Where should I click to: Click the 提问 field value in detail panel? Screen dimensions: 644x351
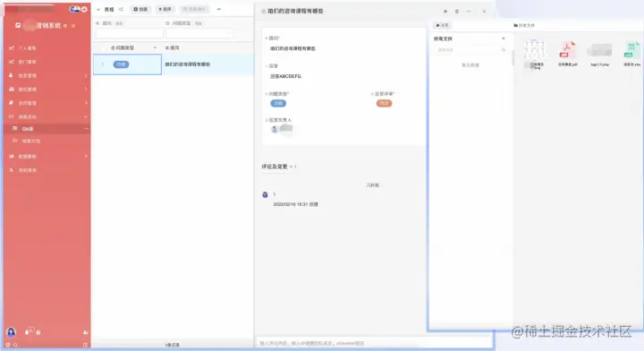tap(292, 48)
